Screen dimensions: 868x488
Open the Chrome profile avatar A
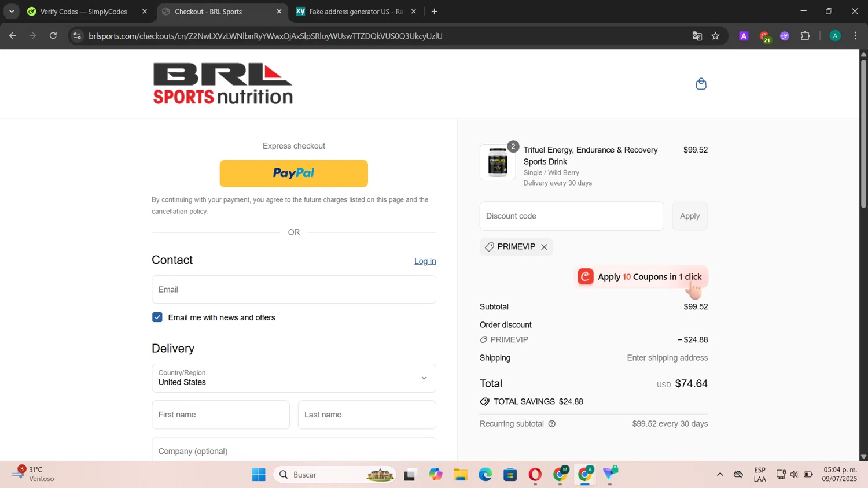pyautogui.click(x=835, y=36)
